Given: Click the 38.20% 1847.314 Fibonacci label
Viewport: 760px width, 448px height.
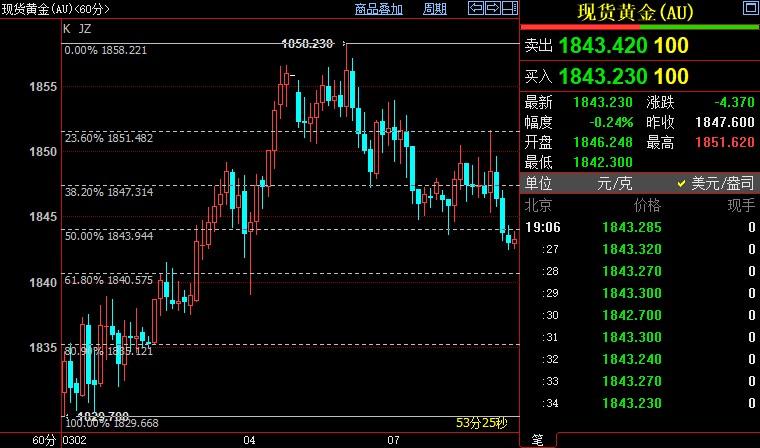Looking at the screenshot, I should tap(109, 192).
